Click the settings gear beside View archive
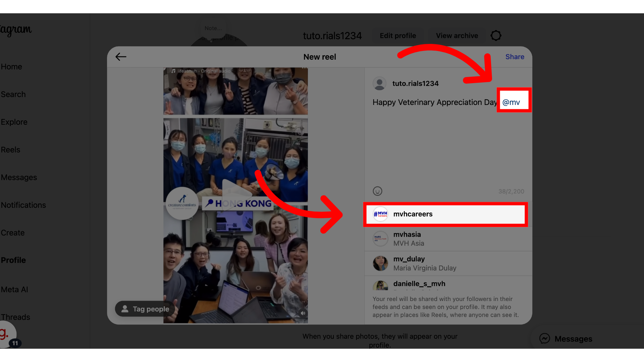 [x=496, y=36]
